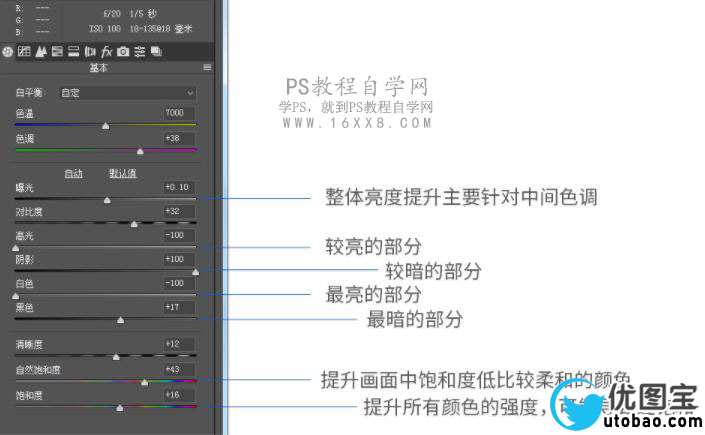705x435 pixels.
Task: Open the 白平衡 dropdown showing 自定
Action: pos(128,93)
